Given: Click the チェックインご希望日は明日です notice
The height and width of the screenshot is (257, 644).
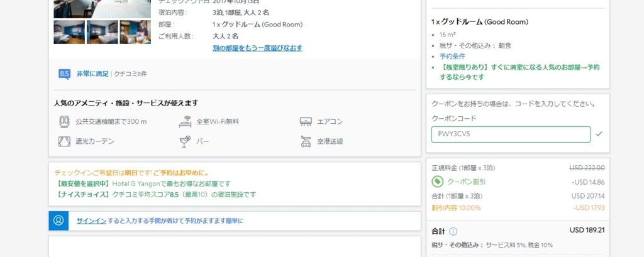Looking at the screenshot, I should point(131,173).
